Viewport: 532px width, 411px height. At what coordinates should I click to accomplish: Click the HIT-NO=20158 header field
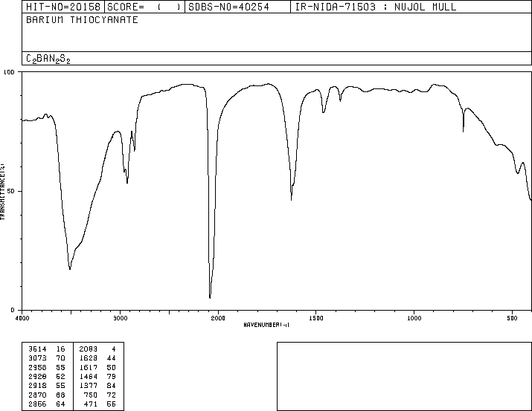tap(63, 7)
